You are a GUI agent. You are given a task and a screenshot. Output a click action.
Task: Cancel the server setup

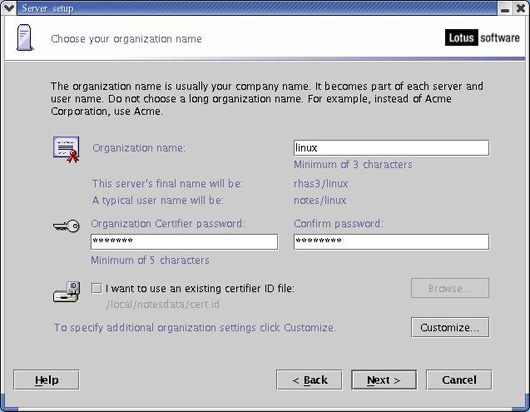459,380
